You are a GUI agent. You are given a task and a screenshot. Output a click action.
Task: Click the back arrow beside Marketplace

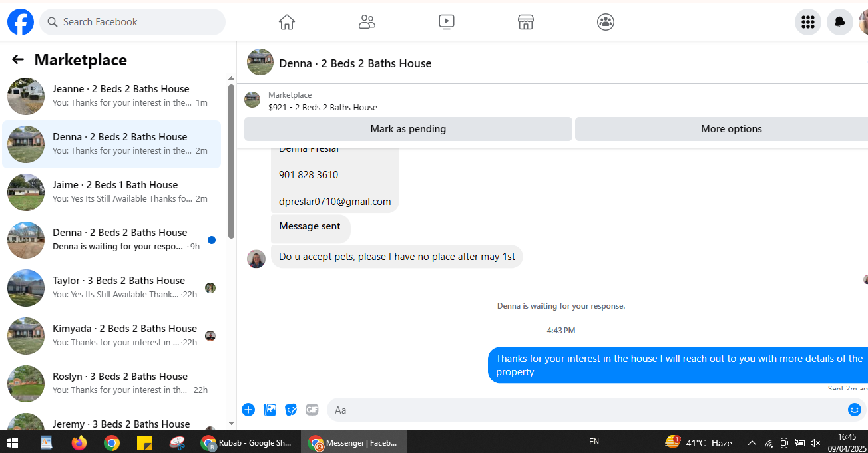tap(18, 60)
